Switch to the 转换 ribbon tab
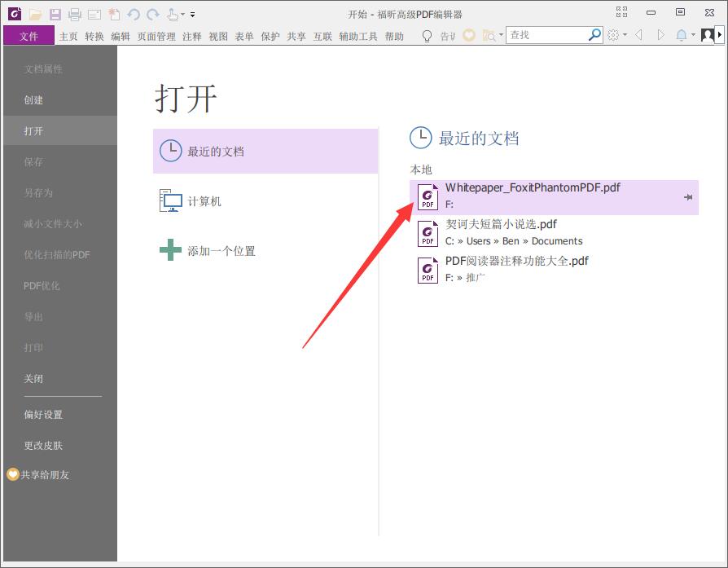The height and width of the screenshot is (568, 728). coord(94,36)
